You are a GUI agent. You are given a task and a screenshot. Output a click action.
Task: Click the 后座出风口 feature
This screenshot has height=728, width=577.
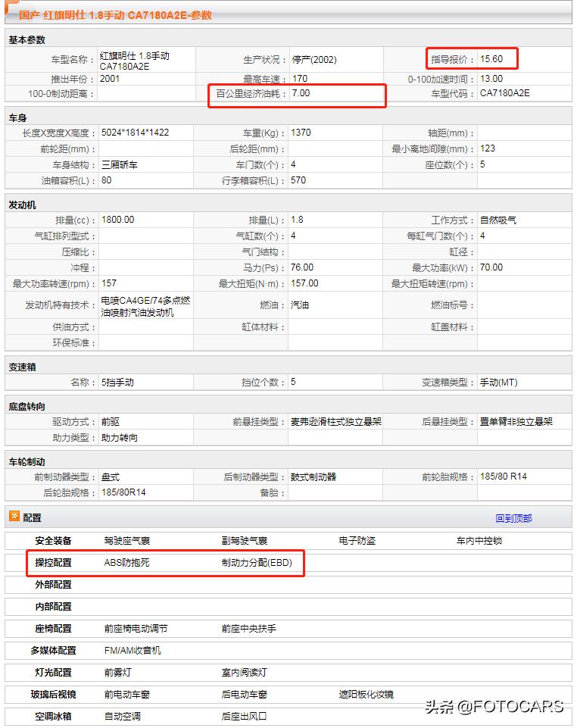point(244,717)
